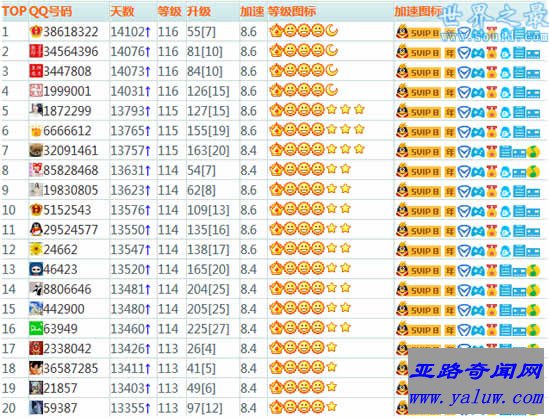Screen dimensions: 549x419
Task: Click the green avatar beside 63949
Action: (36, 329)
